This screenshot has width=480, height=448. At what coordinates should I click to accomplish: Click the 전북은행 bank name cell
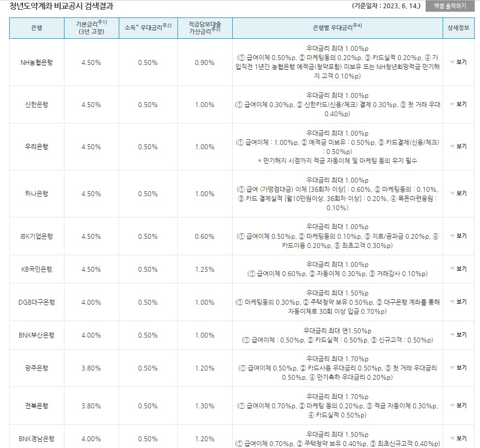click(x=37, y=406)
